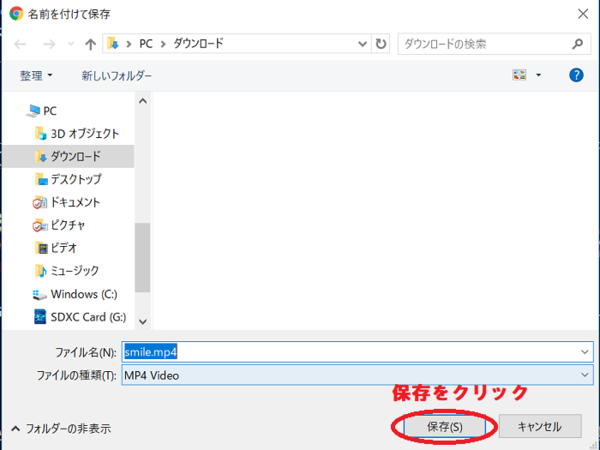600x450 pixels.
Task: Select ダウンロード in the address breadcrumb
Action: coord(198,44)
